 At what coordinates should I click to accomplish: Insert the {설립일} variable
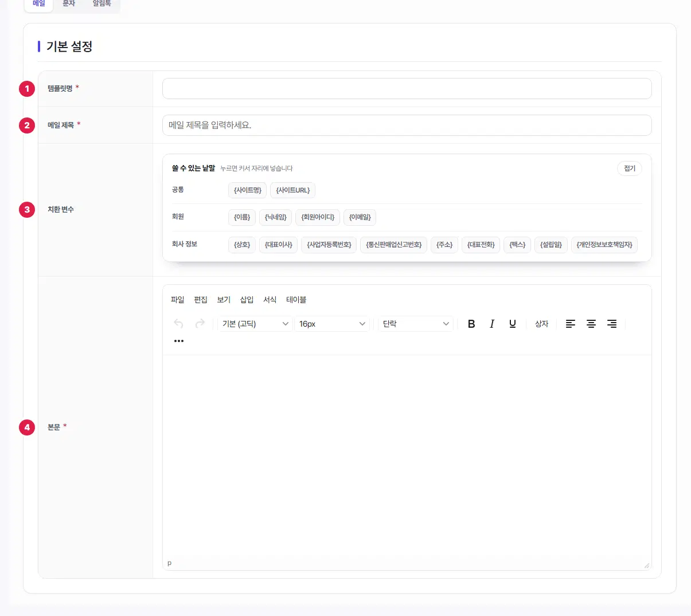551,245
